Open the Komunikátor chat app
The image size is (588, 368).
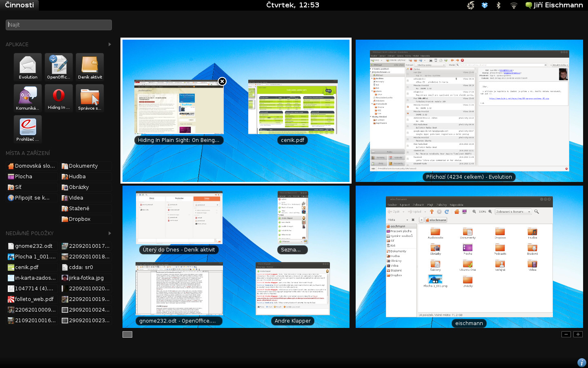coord(28,98)
